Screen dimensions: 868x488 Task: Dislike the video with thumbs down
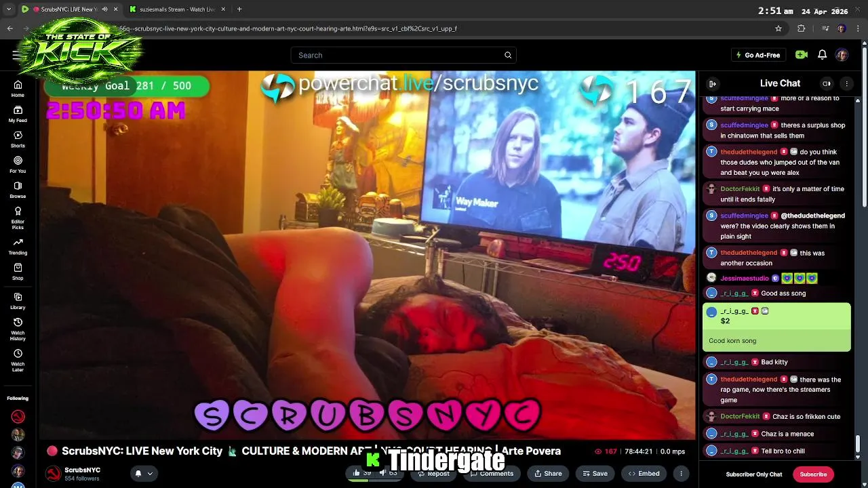(x=388, y=473)
